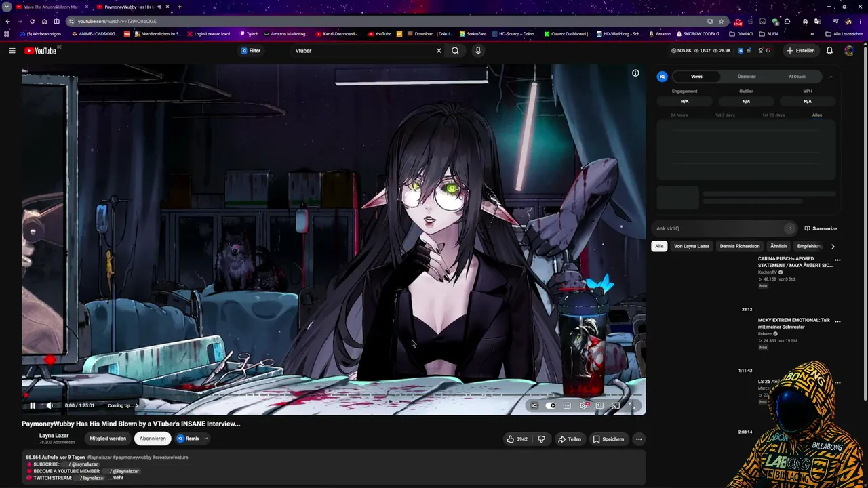868x488 pixels.
Task: Open options for MCKY EXTREM EMOTIONAL video
Action: pos(837,321)
